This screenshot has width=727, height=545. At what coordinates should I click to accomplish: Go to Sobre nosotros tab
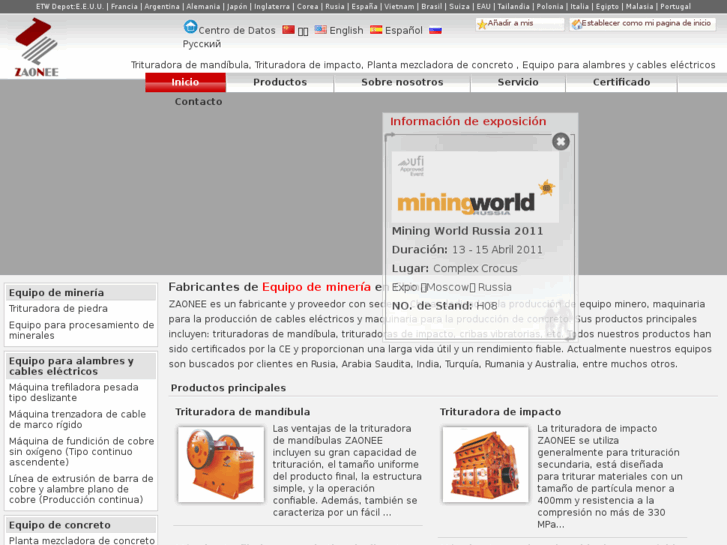coord(402,82)
